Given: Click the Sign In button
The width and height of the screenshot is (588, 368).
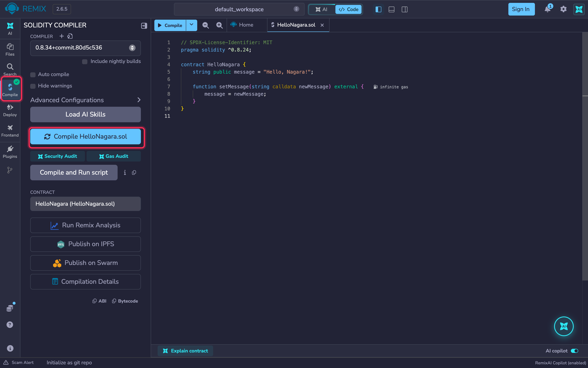Looking at the screenshot, I should (521, 9).
